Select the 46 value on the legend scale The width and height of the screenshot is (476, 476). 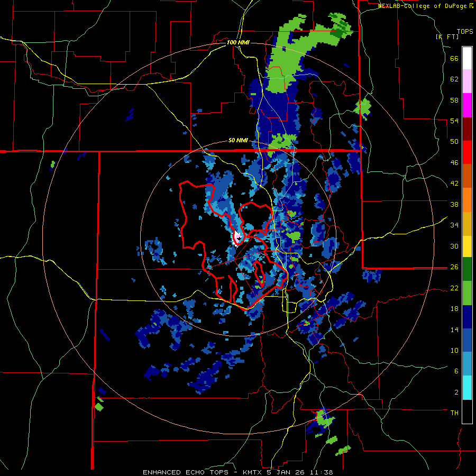point(454,163)
